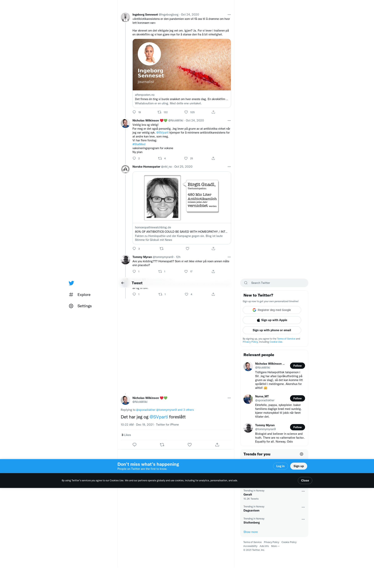
Task: Open Trends for you settings gear
Action: 302,454
